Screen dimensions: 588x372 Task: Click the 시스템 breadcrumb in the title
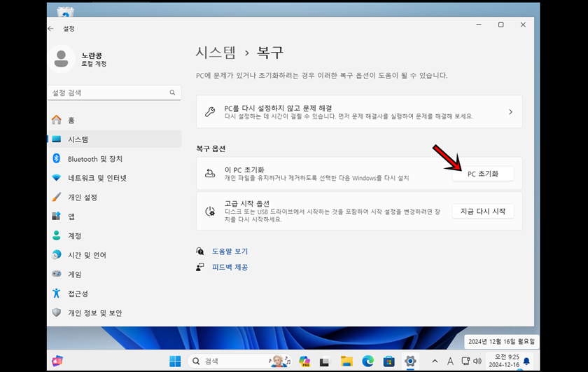(x=216, y=52)
